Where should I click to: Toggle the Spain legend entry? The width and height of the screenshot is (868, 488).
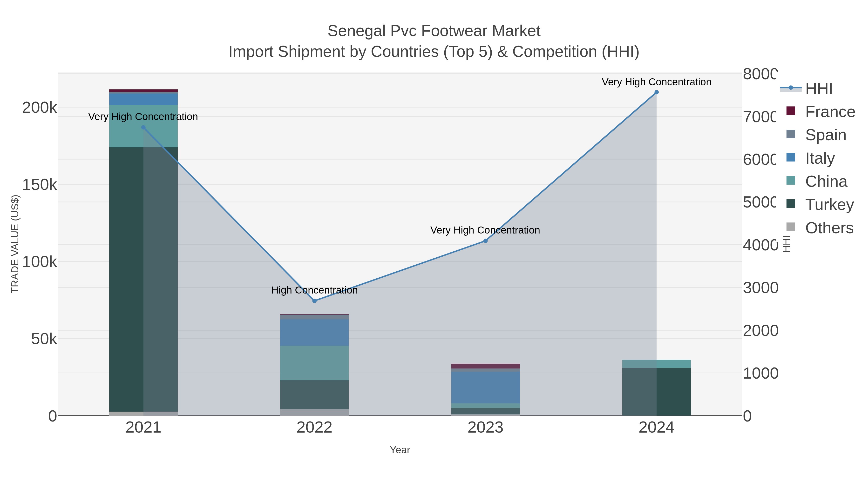[816, 135]
